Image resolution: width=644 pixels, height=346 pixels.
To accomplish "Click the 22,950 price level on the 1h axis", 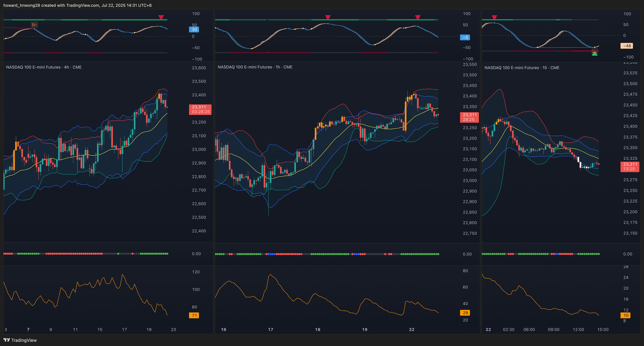I will pyautogui.click(x=470, y=191).
